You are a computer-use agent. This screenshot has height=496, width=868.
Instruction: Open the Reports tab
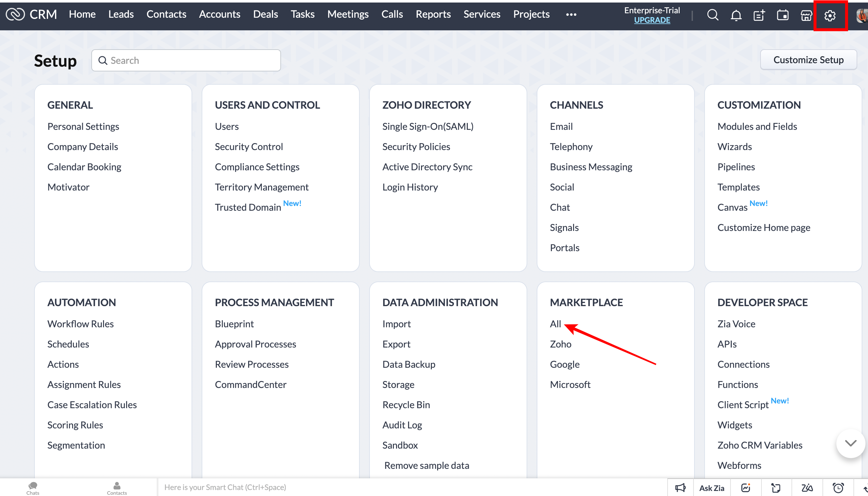point(433,14)
